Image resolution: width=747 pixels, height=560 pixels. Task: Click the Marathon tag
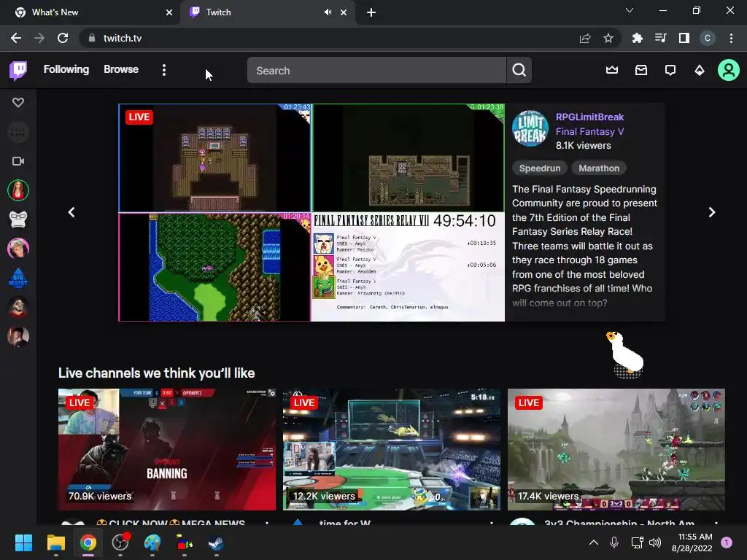point(599,168)
